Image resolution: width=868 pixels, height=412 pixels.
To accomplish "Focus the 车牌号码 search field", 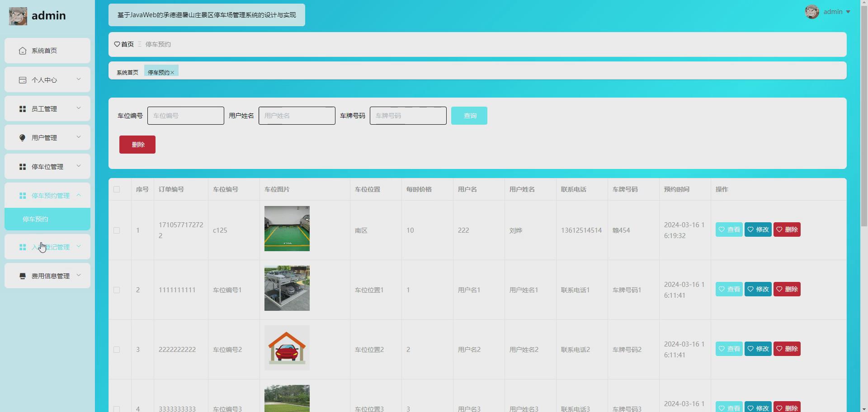I will pyautogui.click(x=408, y=116).
